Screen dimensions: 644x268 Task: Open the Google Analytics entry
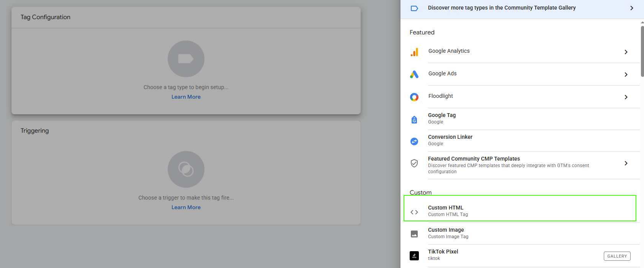click(x=520, y=52)
